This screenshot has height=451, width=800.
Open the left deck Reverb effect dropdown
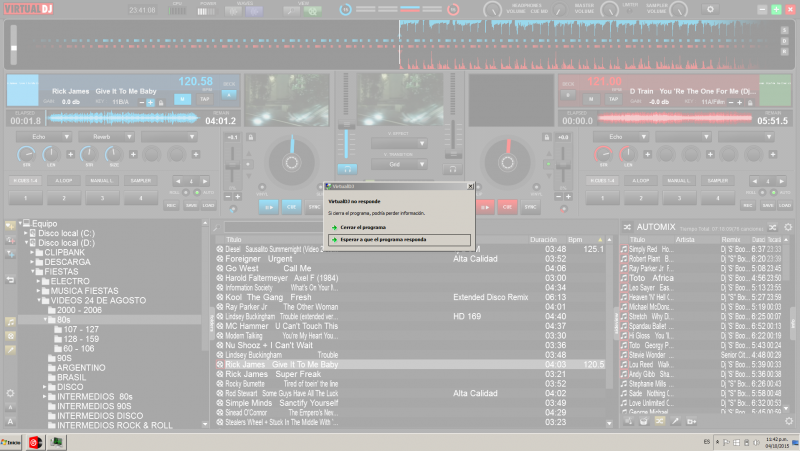(112, 136)
